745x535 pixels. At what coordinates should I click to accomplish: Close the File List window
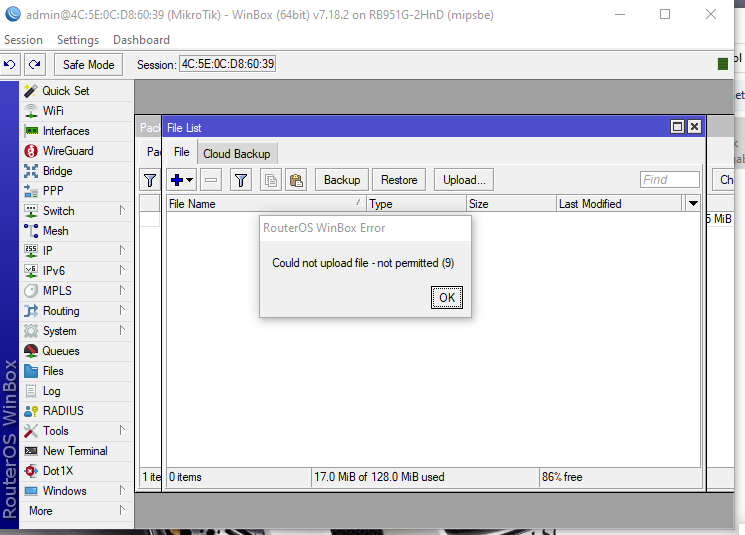click(x=694, y=126)
